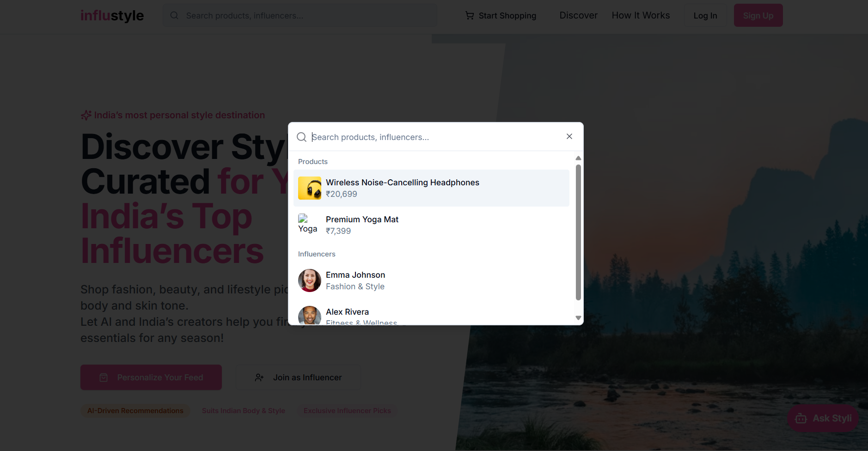Click the sparkle icon beside tagline
Image resolution: width=868 pixels, height=451 pixels.
coord(86,115)
